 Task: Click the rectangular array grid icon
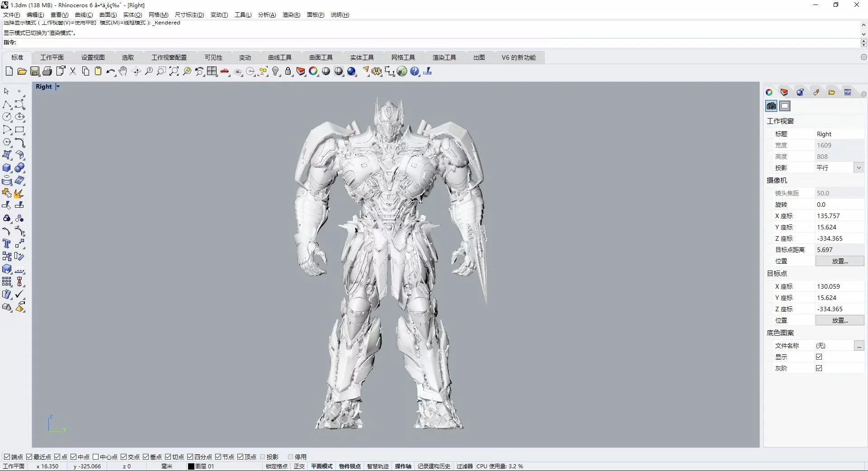click(7, 282)
